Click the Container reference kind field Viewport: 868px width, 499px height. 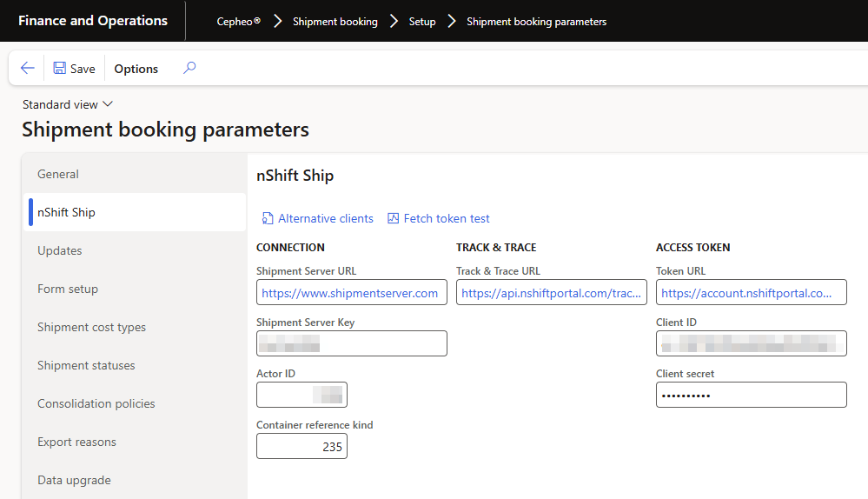pos(301,447)
